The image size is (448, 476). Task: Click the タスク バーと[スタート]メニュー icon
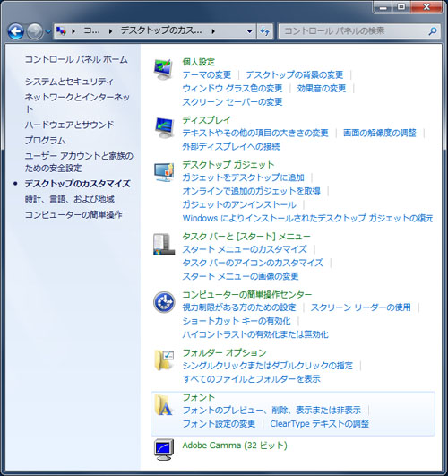pyautogui.click(x=164, y=244)
